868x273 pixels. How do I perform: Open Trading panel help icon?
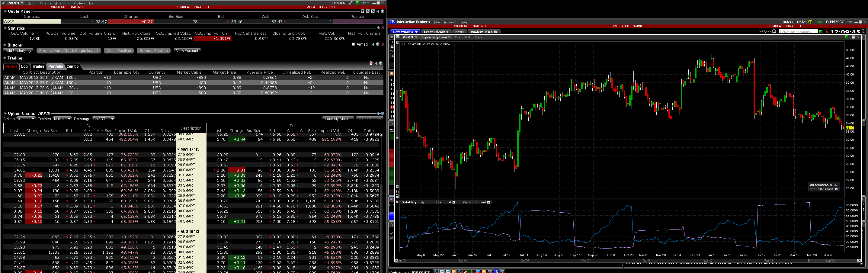(381, 63)
